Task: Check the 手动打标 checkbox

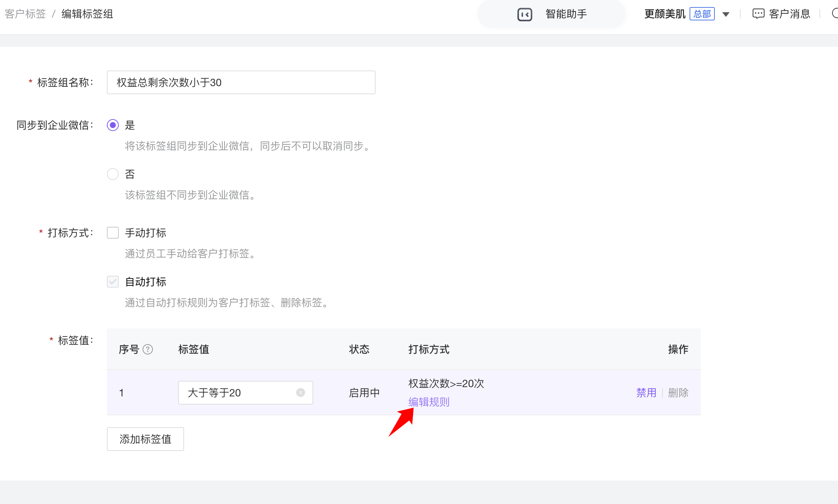Action: tap(113, 233)
